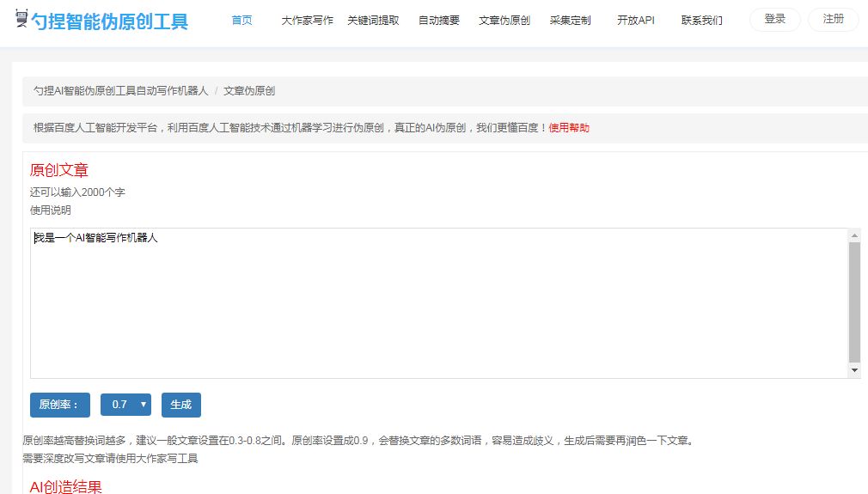Click the text area scrollbar up arrow
868x494 pixels.
pyautogui.click(x=854, y=235)
